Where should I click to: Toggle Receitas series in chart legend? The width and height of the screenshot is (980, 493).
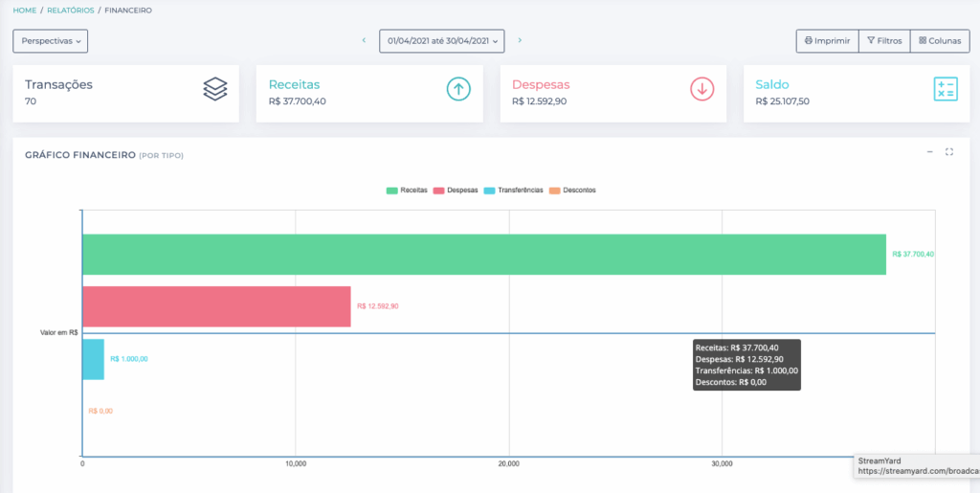(x=407, y=190)
